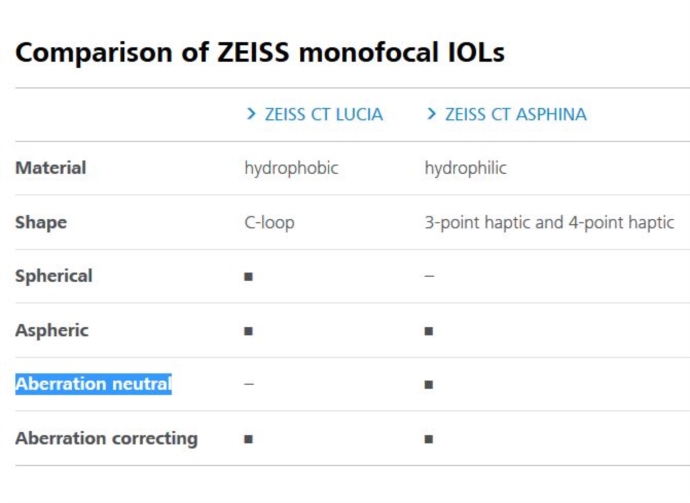Select the hydrophobic cell text
The height and width of the screenshot is (503, 690).
point(291,169)
